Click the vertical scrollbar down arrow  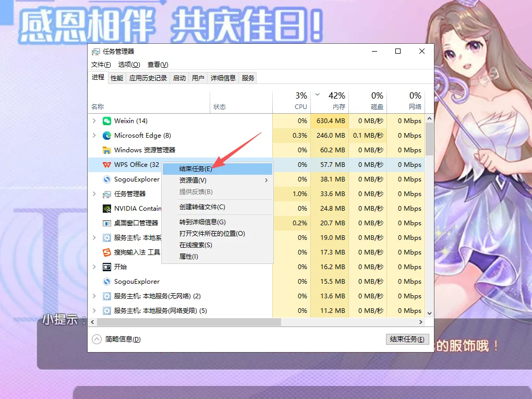pos(430,313)
